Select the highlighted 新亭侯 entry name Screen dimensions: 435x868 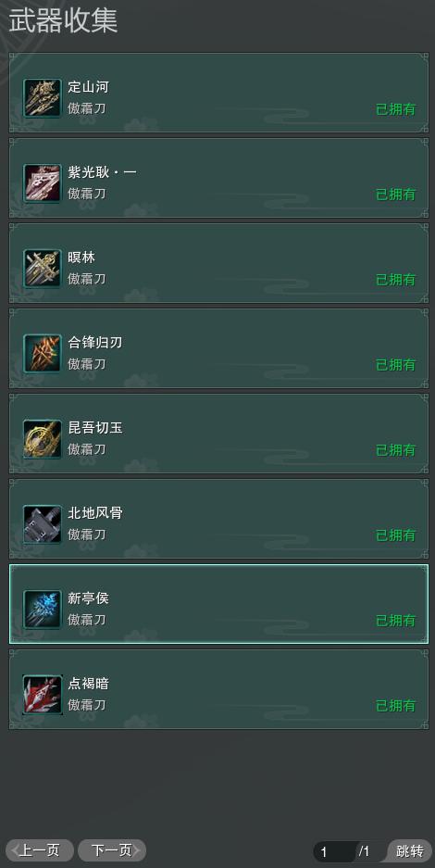(89, 598)
